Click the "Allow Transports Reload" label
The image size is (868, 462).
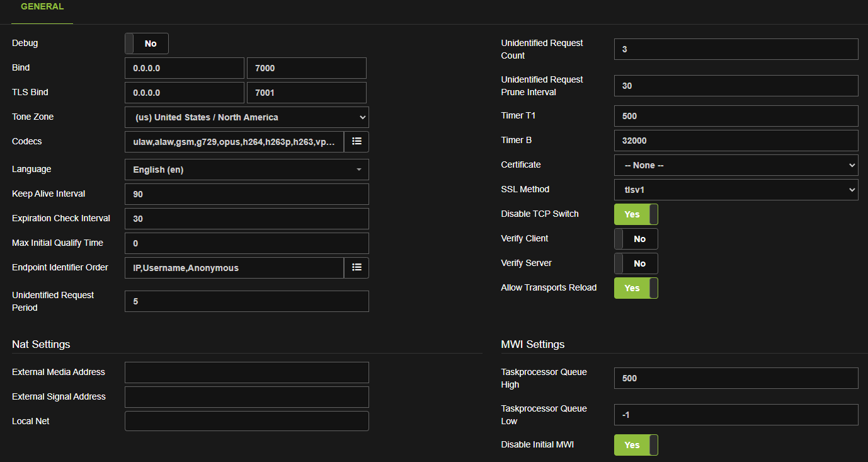click(x=549, y=288)
